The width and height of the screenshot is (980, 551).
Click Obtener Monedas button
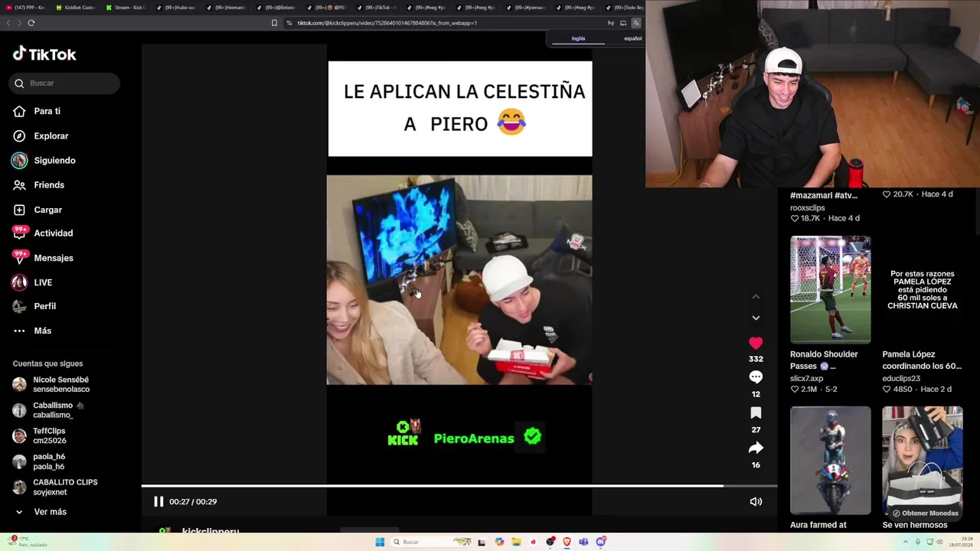coord(925,514)
